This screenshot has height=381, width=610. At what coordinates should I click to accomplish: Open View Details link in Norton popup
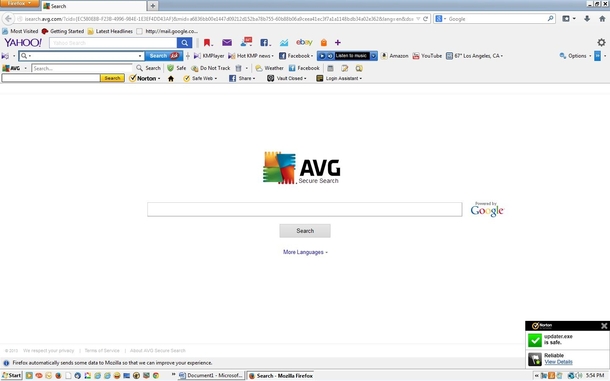[x=558, y=362]
